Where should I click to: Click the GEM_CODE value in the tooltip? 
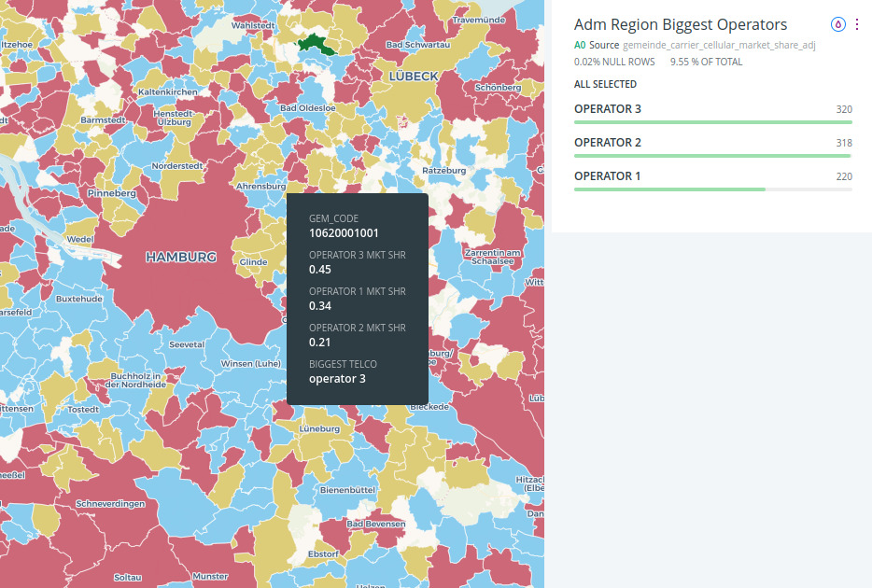(344, 233)
